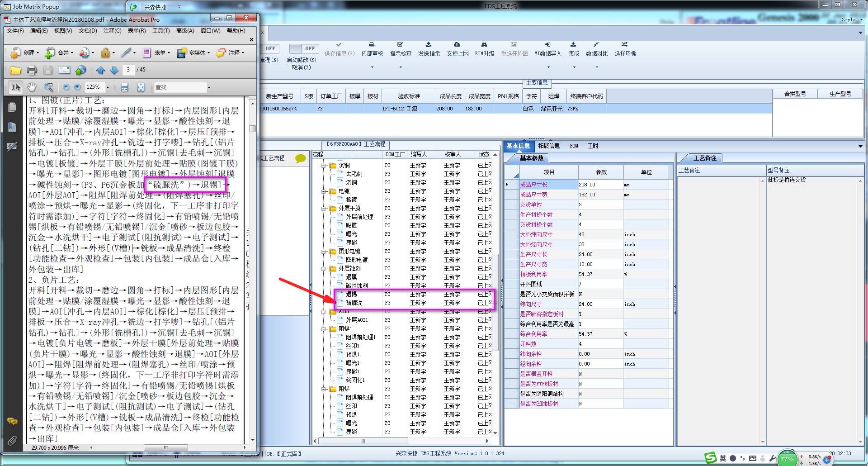Select the 硫脲洗 step in process tree
The height and width of the screenshot is (466, 868).
click(354, 303)
